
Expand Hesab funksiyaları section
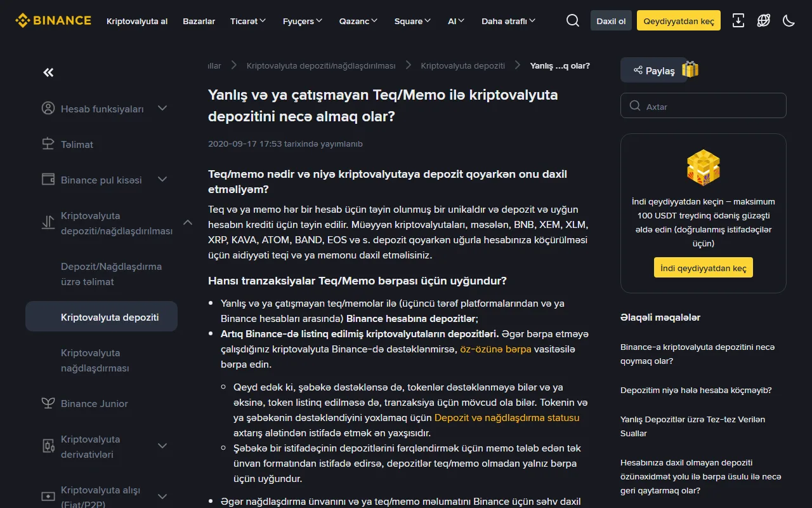(162, 109)
